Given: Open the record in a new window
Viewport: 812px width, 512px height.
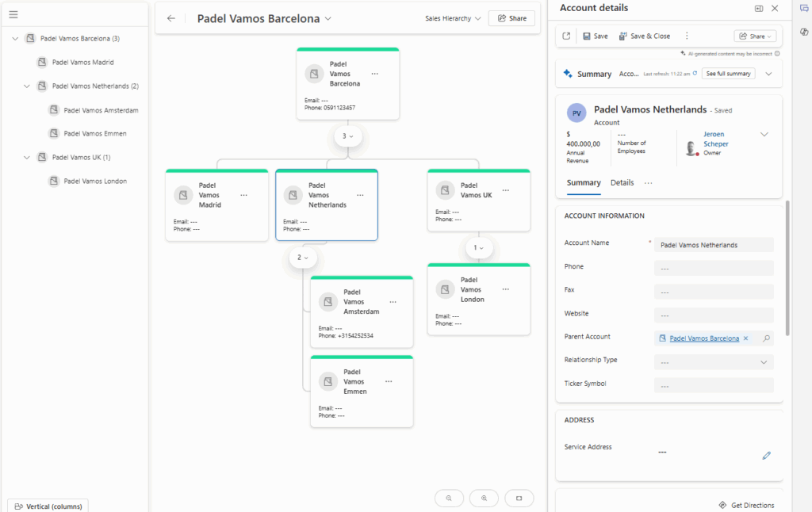Looking at the screenshot, I should [566, 36].
